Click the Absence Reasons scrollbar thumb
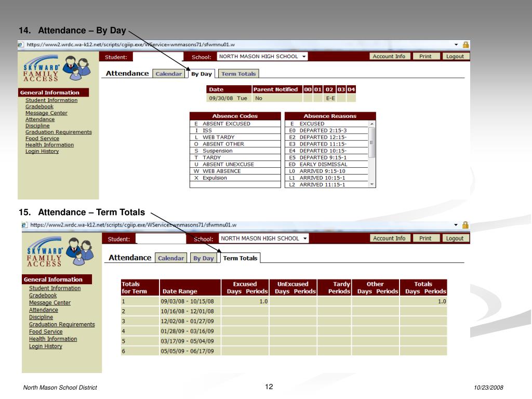The image size is (532, 399). coord(372,142)
